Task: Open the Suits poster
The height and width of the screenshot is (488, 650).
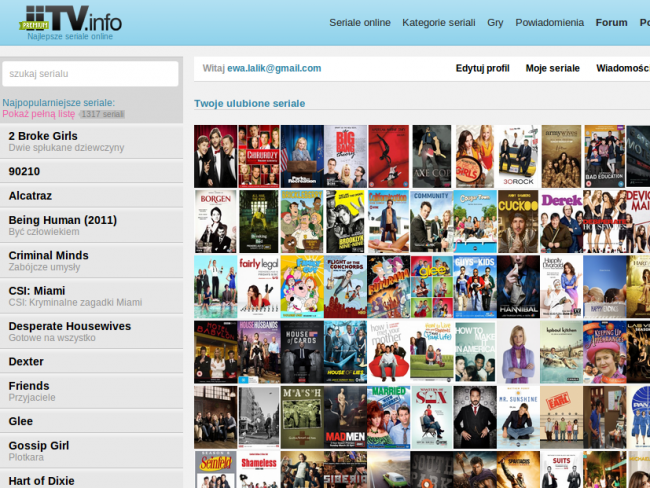Action: pyautogui.click(x=561, y=469)
